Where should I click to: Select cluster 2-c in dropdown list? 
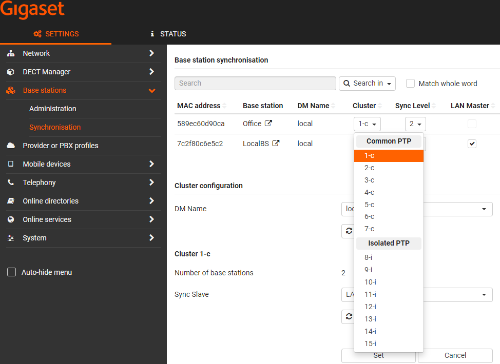(389, 168)
